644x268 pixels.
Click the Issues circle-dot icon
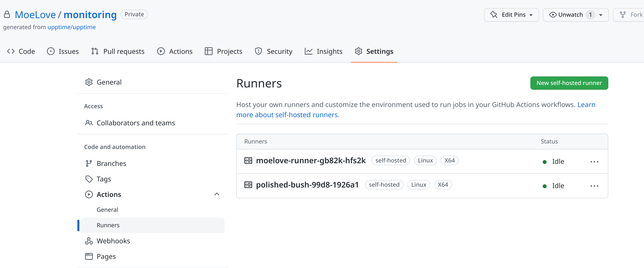point(51,51)
